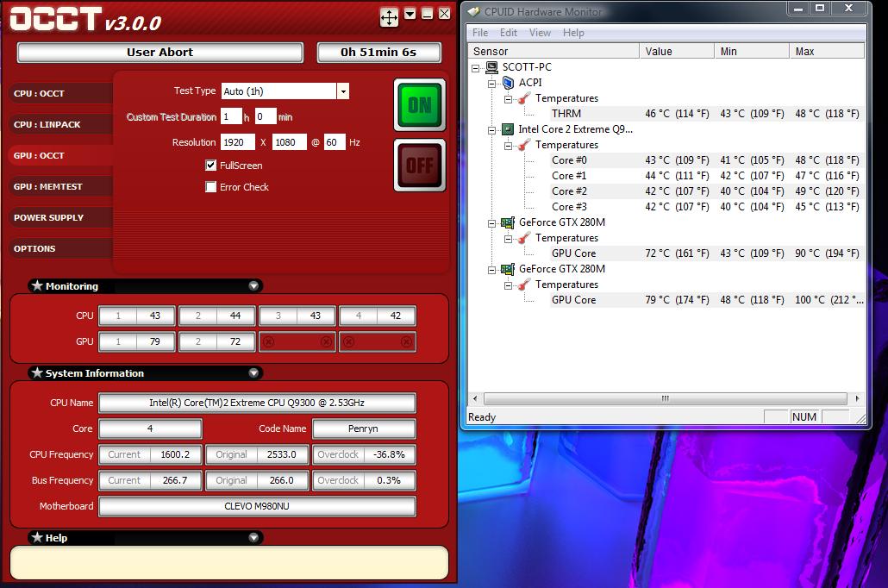Click the thermometer icon under Intel Core 2 Extreme
This screenshot has height=588, width=888.
coord(524,145)
